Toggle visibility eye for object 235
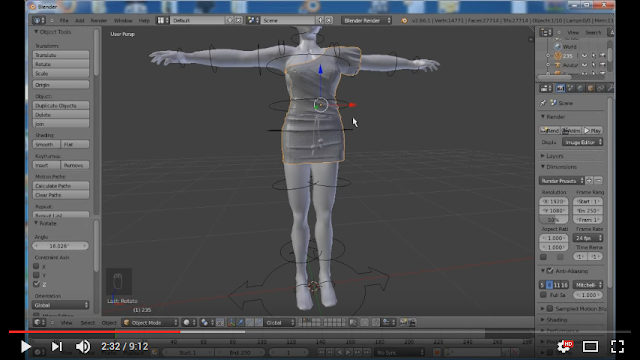 tap(584, 56)
